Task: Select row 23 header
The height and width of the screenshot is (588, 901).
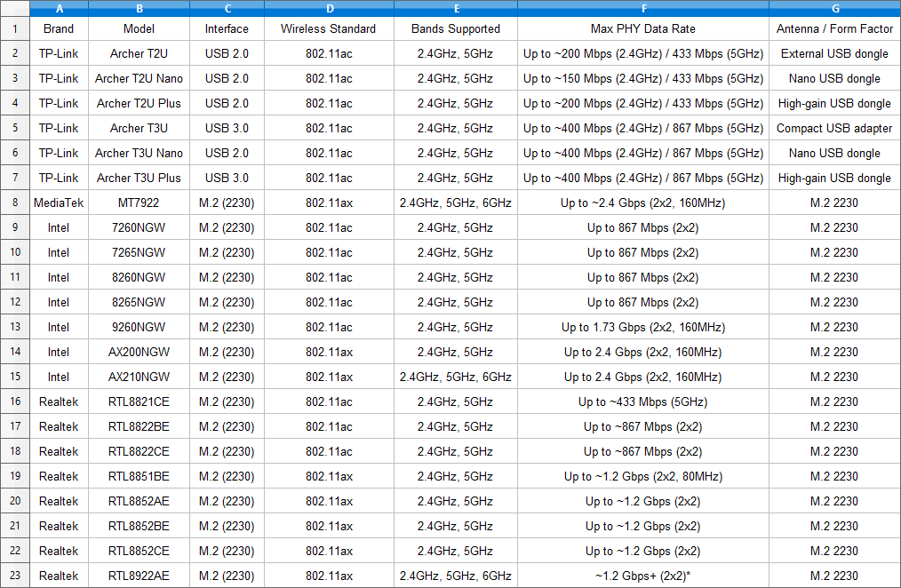Action: coord(15,575)
